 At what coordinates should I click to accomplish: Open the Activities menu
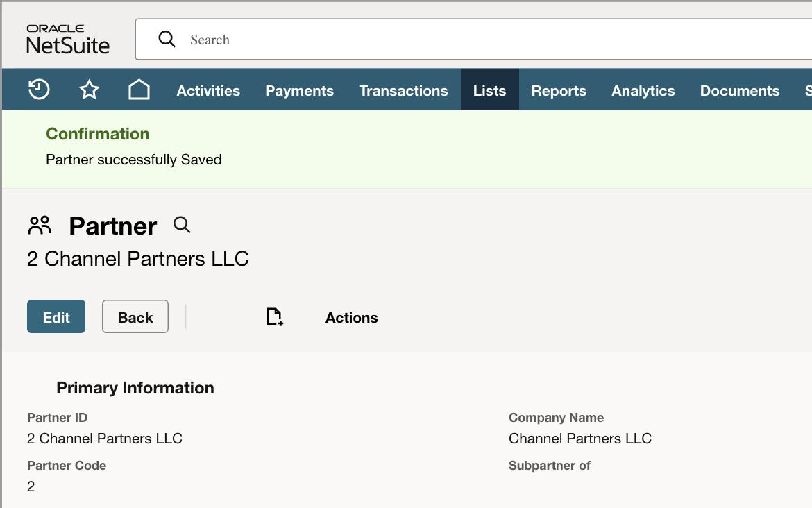tap(208, 91)
